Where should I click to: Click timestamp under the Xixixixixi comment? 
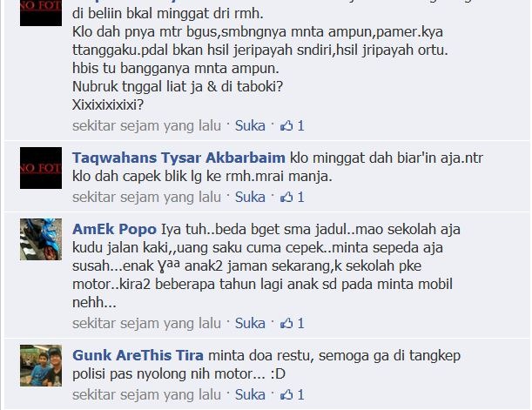click(146, 125)
